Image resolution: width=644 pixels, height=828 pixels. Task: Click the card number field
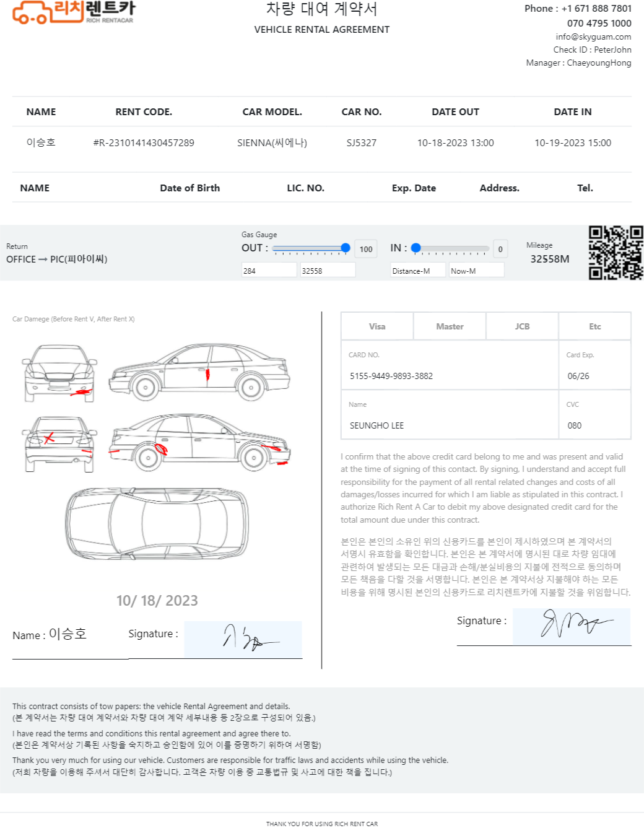pyautogui.click(x=449, y=376)
